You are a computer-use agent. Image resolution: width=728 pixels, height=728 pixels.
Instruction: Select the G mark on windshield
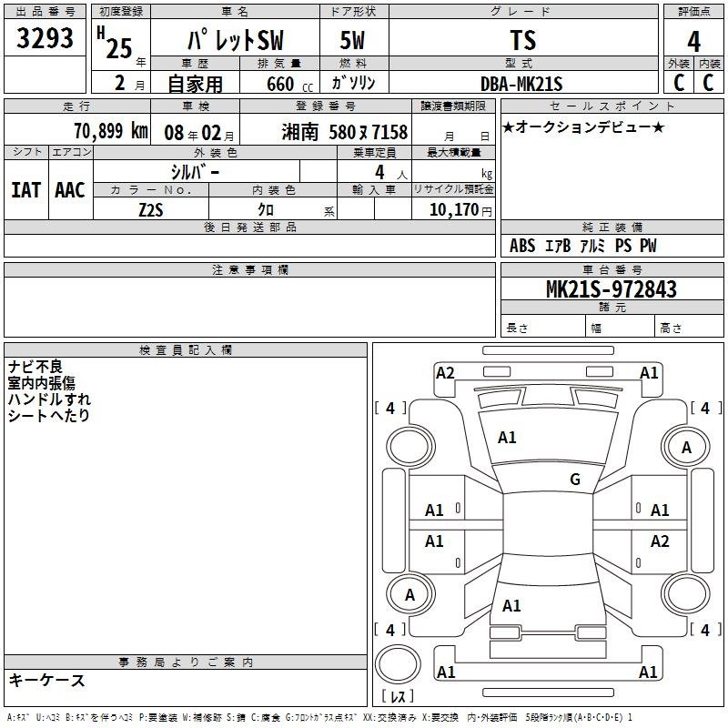click(575, 479)
